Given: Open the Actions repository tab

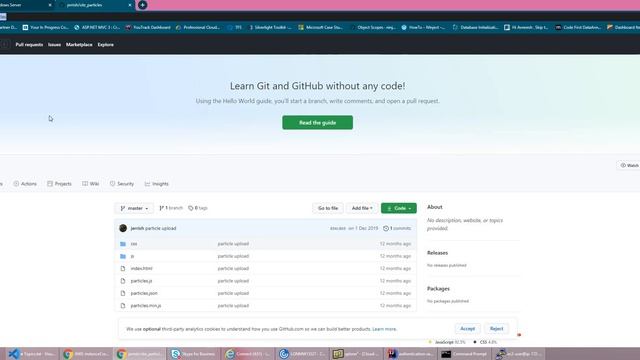Looking at the screenshot, I should tap(25, 184).
